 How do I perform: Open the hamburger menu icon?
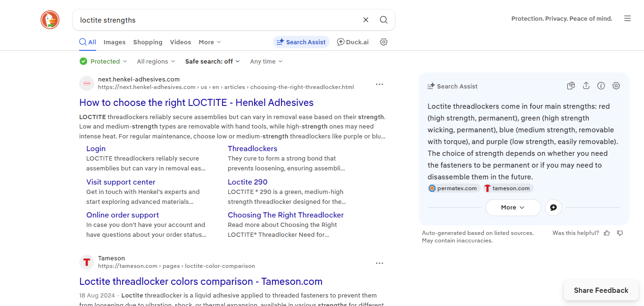pos(627,19)
